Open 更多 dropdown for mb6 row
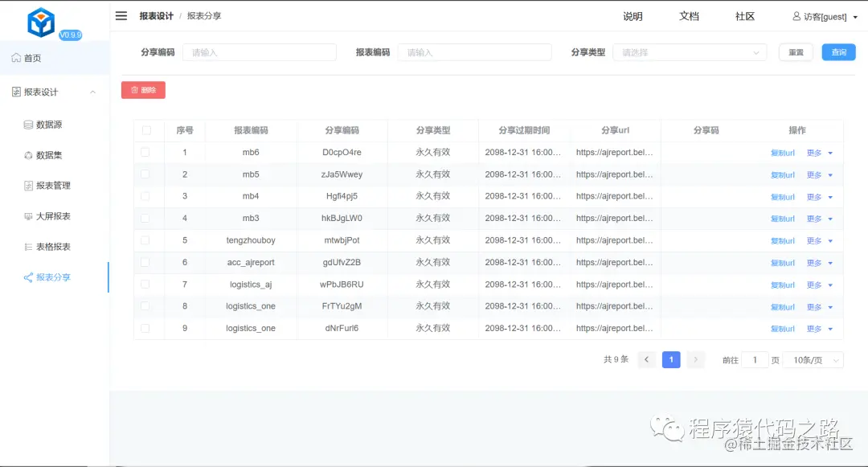The width and height of the screenshot is (868, 467). 819,153
